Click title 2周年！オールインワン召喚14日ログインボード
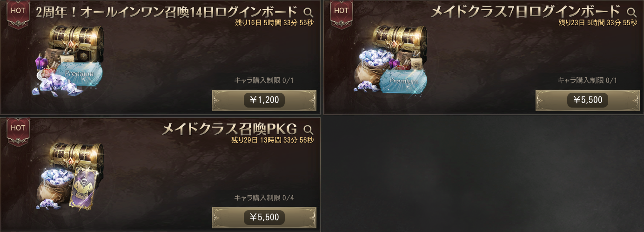 point(167,12)
